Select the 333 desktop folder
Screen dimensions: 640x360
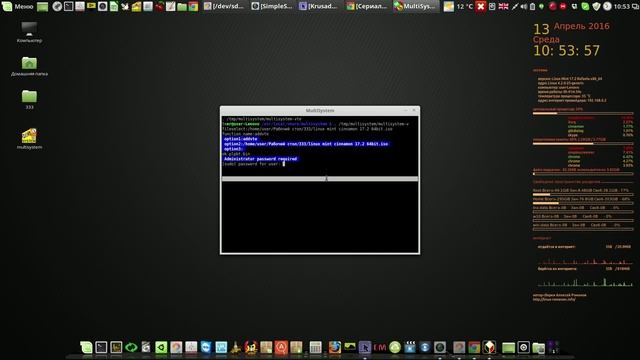click(29, 99)
